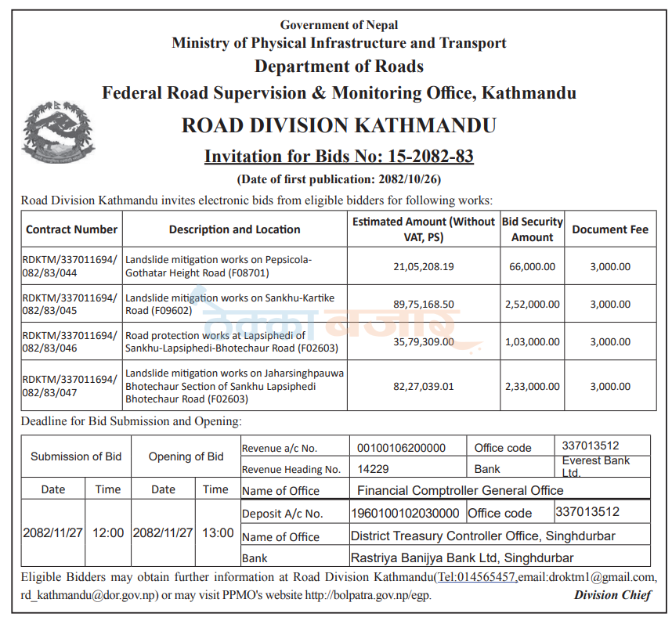This screenshot has width=672, height=617.
Task: Select bid security amount 2,52,000.00
Action: [533, 305]
